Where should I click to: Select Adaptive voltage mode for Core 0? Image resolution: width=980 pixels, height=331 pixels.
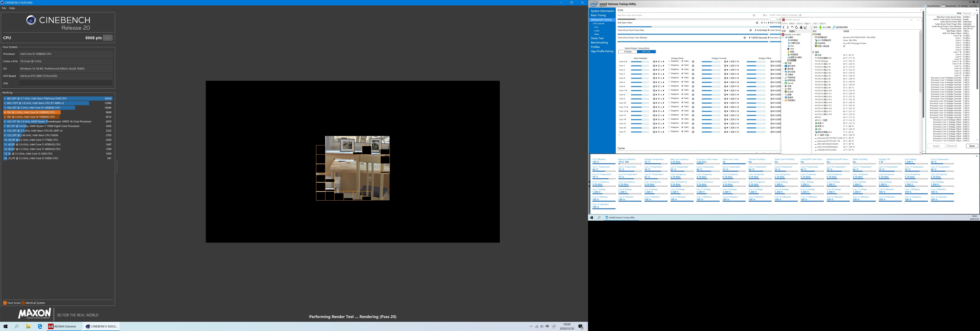click(x=669, y=61)
